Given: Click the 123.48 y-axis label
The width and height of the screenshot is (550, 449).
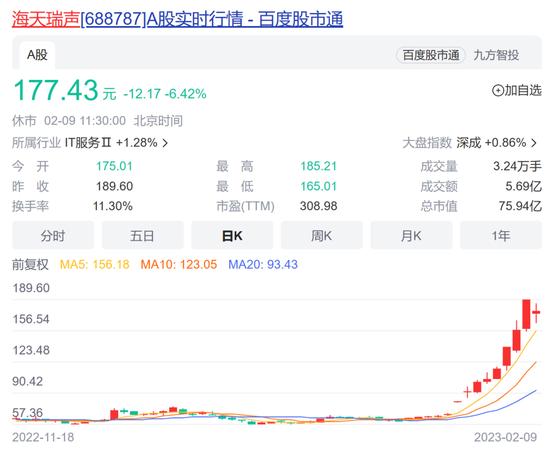Looking at the screenshot, I should pyautogui.click(x=31, y=350).
